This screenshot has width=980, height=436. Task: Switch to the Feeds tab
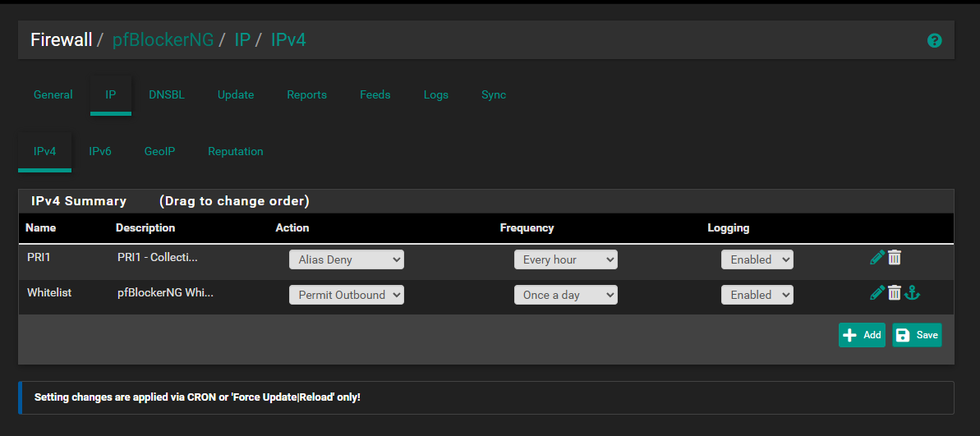[x=375, y=95]
